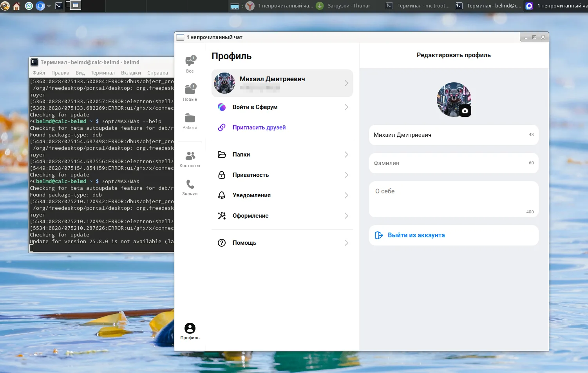Expand the Михаил Дмитриевич profile row
The width and height of the screenshot is (588, 373).
pyautogui.click(x=346, y=83)
